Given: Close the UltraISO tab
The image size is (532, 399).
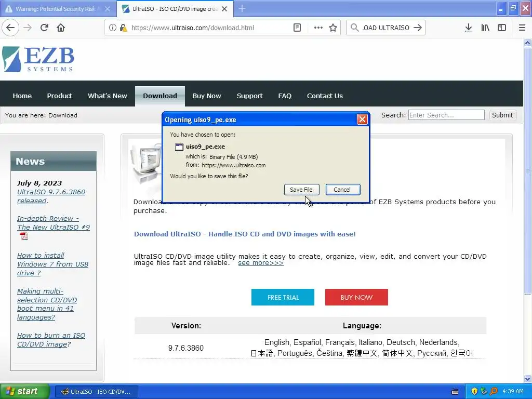Looking at the screenshot, I should [224, 9].
